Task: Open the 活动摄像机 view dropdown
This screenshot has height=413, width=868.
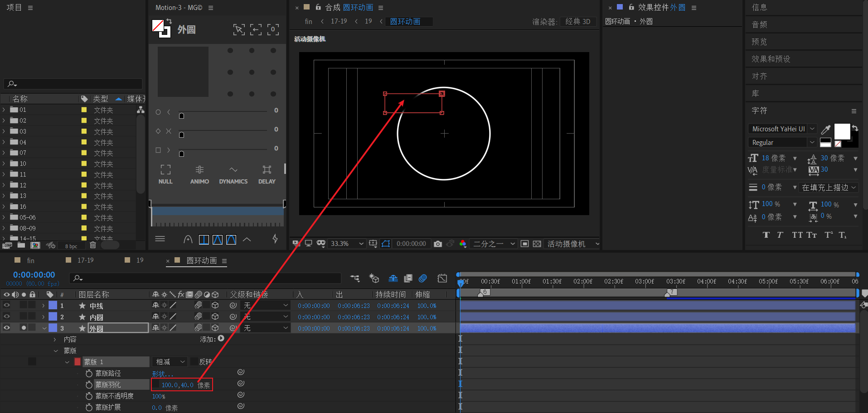Action: point(573,244)
